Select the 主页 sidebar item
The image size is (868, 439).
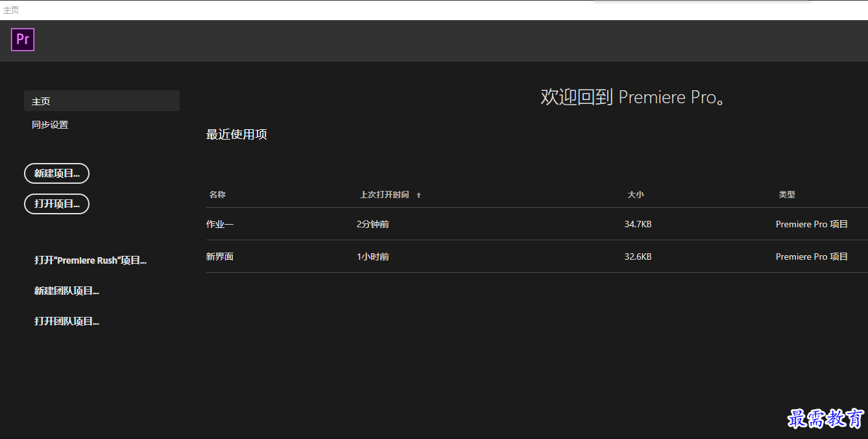[x=102, y=101]
